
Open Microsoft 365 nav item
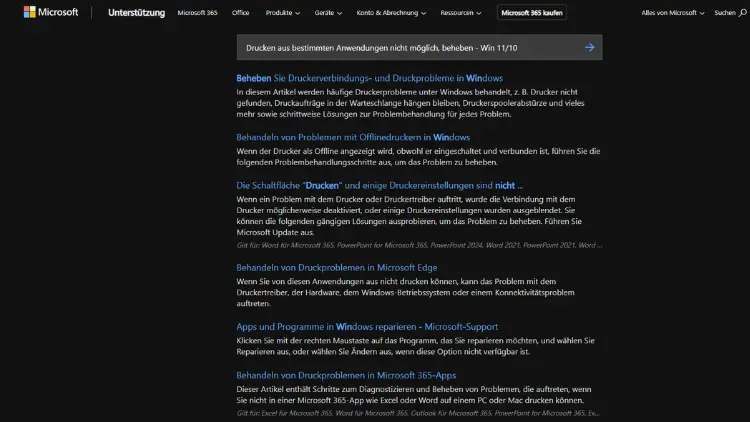point(197,13)
